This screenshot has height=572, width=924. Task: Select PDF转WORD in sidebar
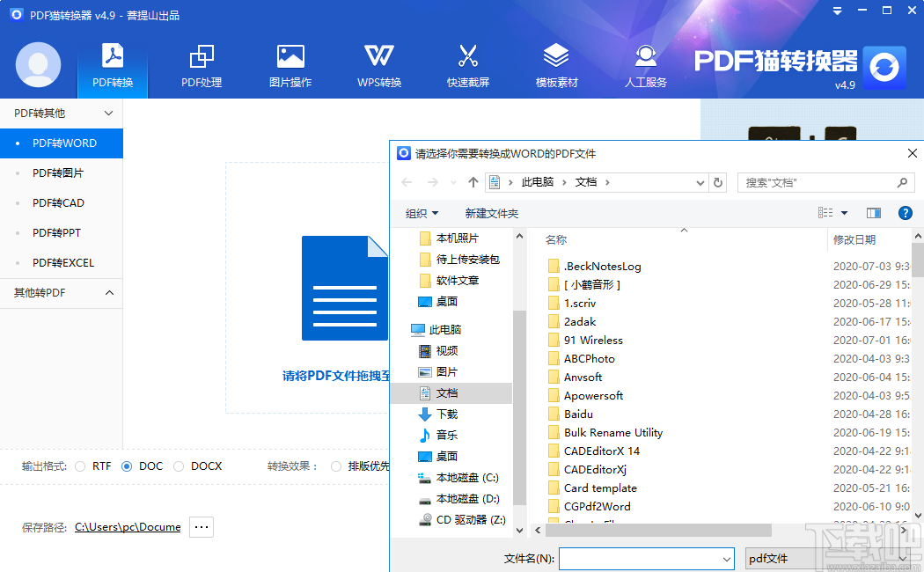(x=62, y=143)
